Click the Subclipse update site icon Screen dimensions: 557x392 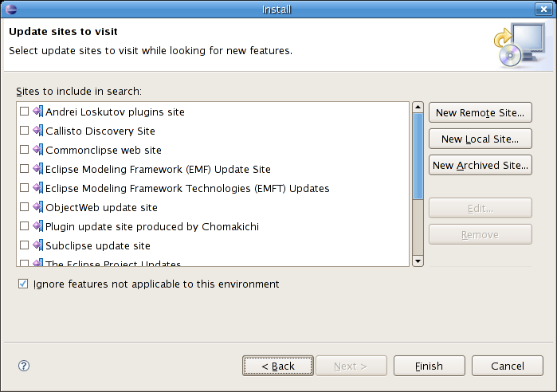(x=38, y=245)
